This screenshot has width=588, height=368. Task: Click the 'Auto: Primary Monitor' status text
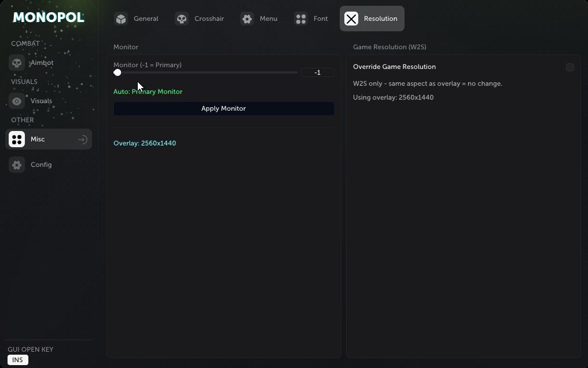tap(148, 92)
